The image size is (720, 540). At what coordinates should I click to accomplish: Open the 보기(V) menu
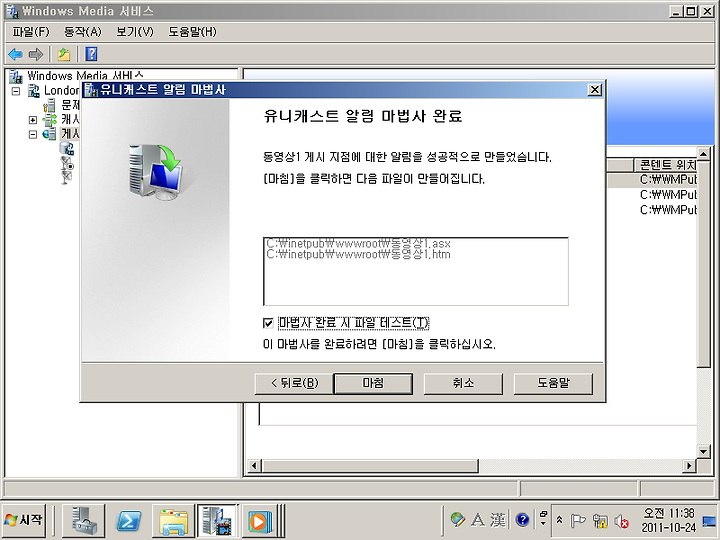click(x=135, y=32)
